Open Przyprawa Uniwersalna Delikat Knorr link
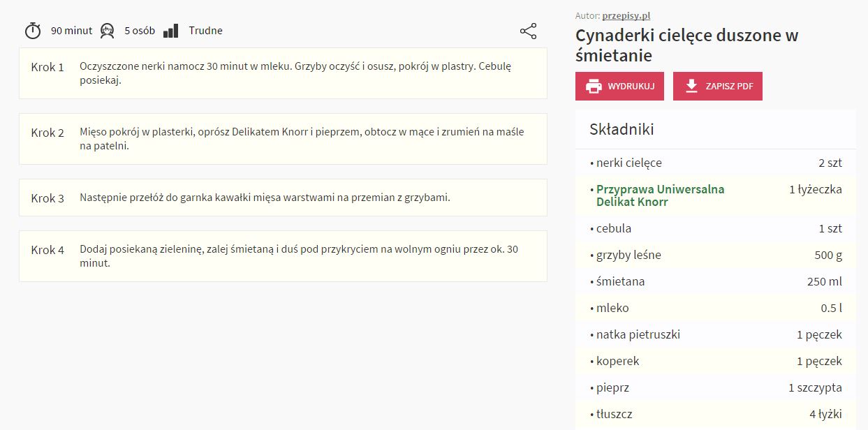This screenshot has height=430, width=868. click(660, 195)
